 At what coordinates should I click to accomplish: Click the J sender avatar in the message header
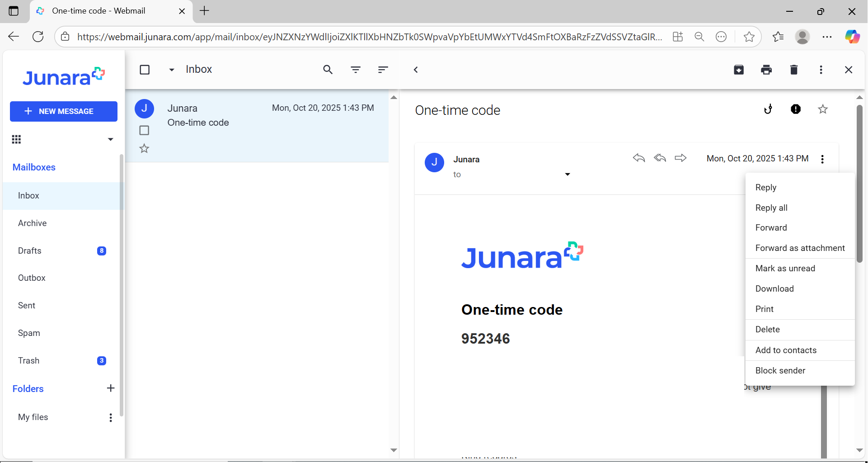pos(434,162)
